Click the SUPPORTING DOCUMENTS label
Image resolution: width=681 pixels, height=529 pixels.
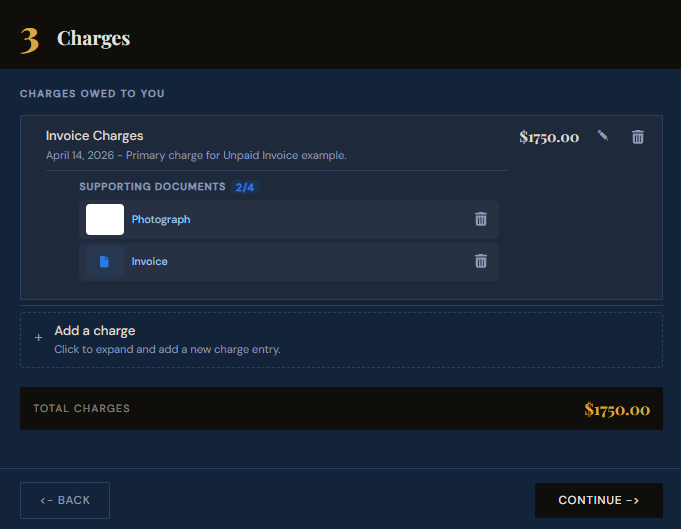click(152, 187)
